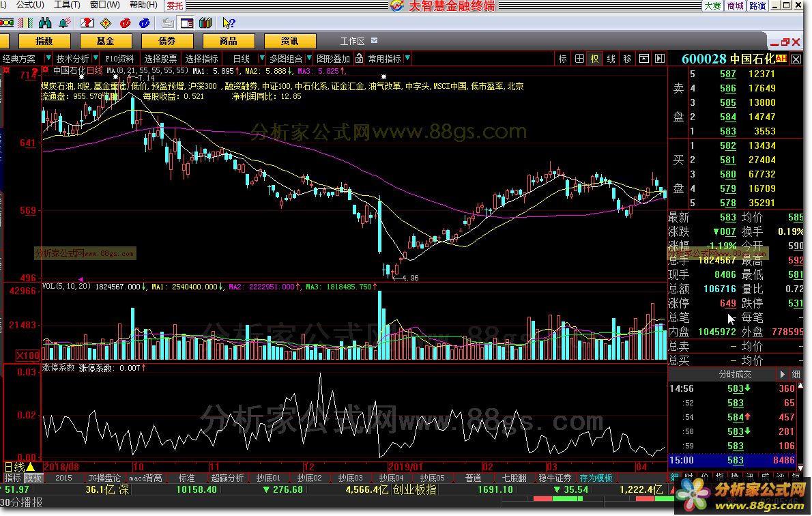Click the traffic light toolbar icon

click(x=7, y=23)
